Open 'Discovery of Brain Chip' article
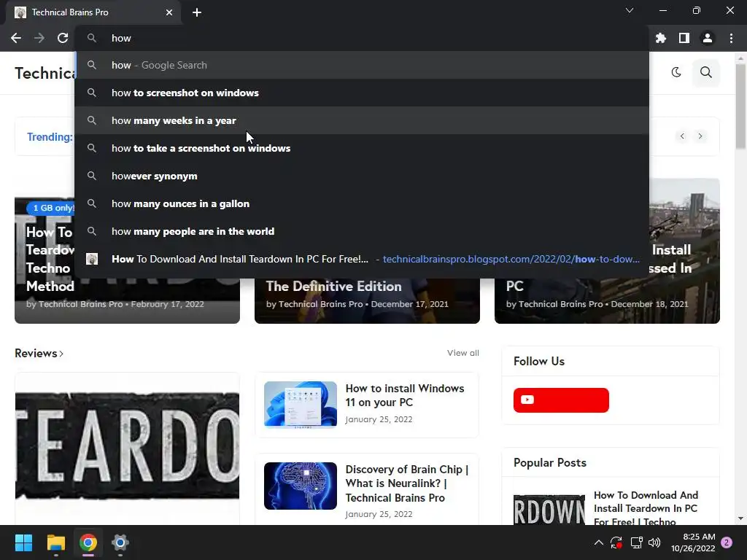 [x=407, y=483]
